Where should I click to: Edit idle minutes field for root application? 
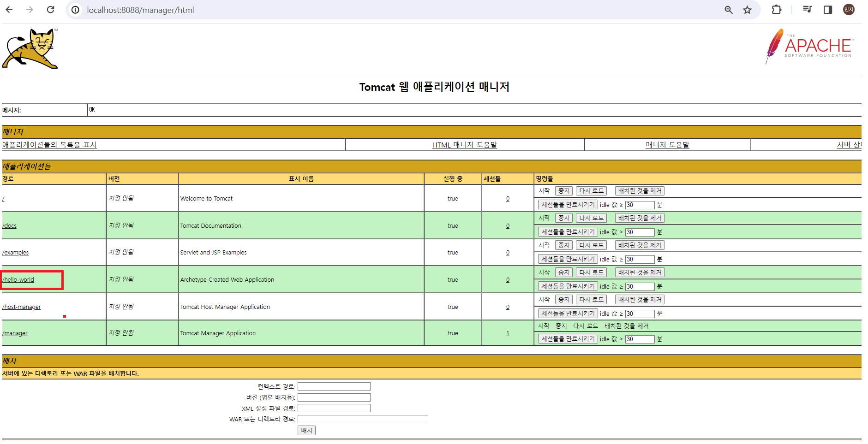coord(640,205)
